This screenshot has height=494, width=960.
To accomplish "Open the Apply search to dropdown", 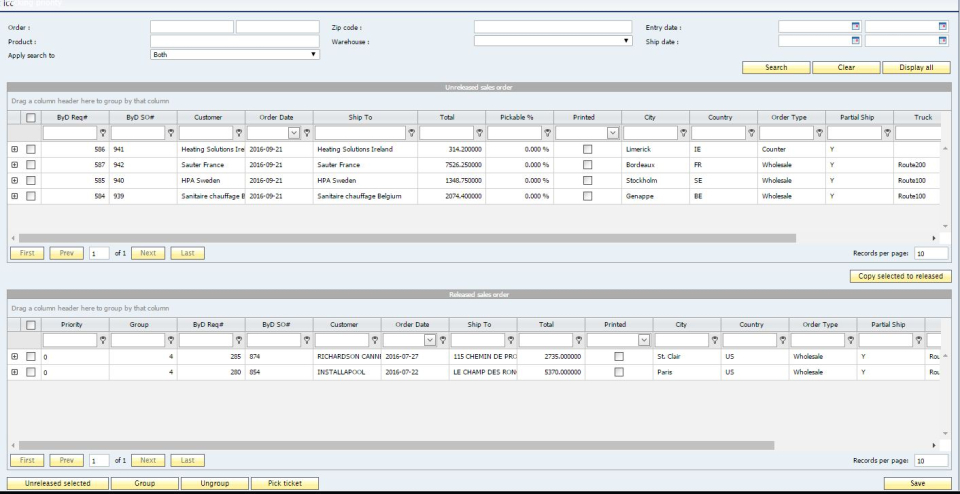I will 235,54.
